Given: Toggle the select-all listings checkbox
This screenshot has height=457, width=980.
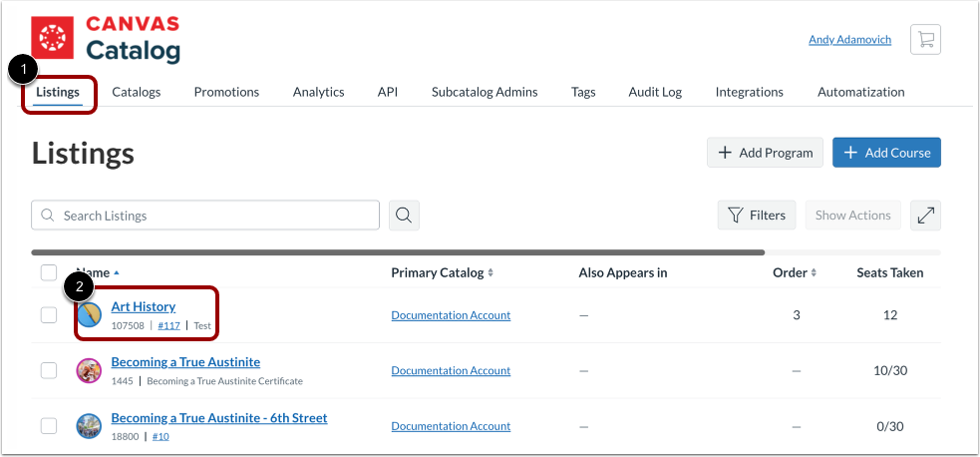Looking at the screenshot, I should [x=49, y=272].
